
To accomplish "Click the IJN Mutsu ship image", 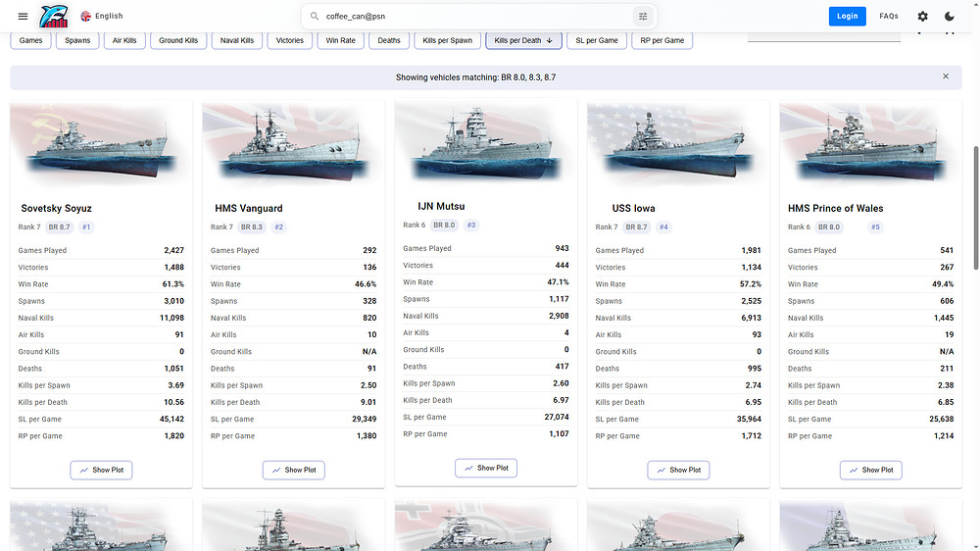I will pos(486,144).
